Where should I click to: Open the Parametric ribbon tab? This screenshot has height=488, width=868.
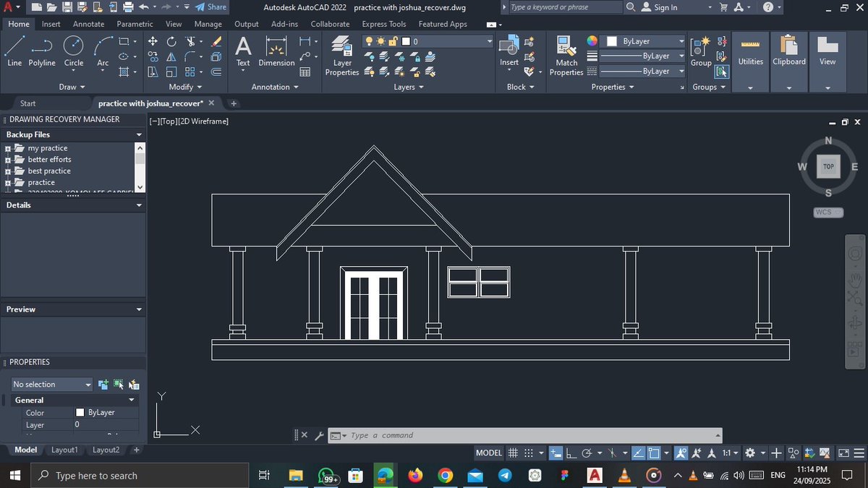135,24
